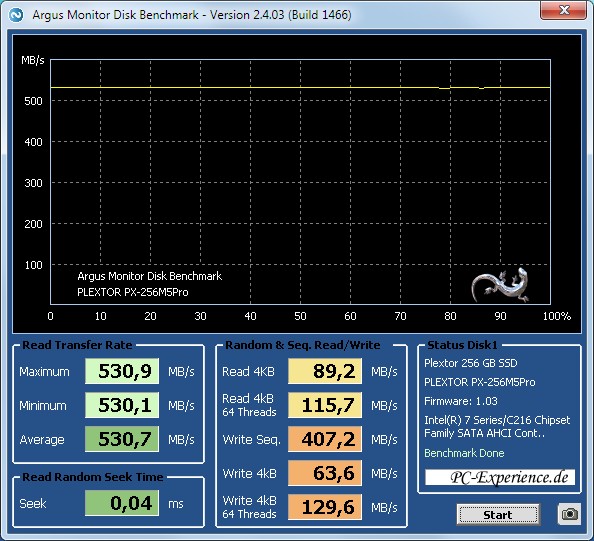
Task: Click the Argus Monitor title bar icon
Action: (16, 15)
